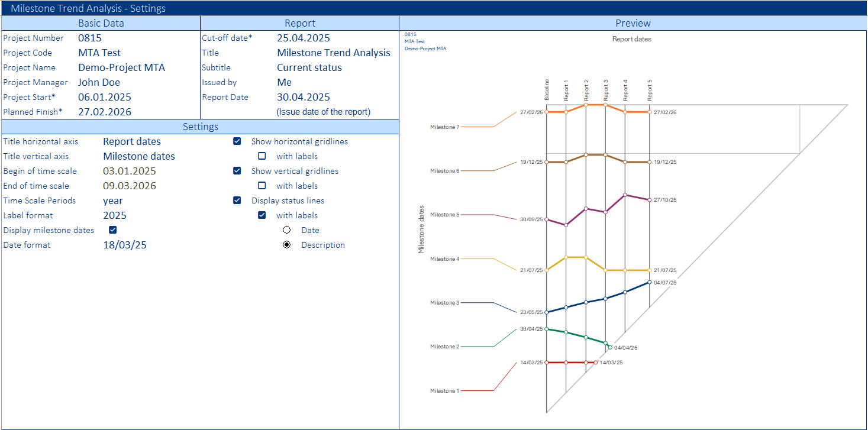Select the Date radio button
The width and height of the screenshot is (868, 430).
(x=287, y=230)
